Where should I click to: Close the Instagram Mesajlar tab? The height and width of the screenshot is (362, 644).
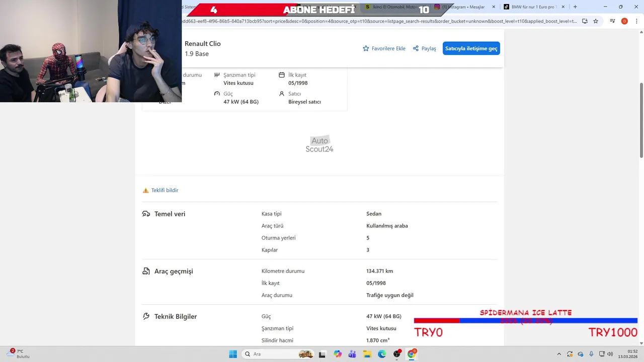(494, 7)
